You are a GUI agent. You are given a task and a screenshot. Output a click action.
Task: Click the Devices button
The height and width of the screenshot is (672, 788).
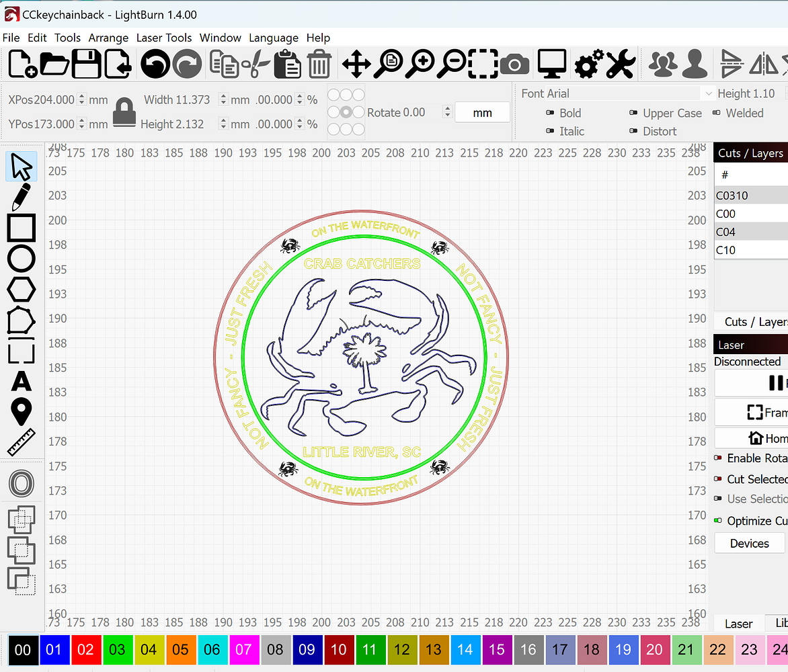point(749,543)
